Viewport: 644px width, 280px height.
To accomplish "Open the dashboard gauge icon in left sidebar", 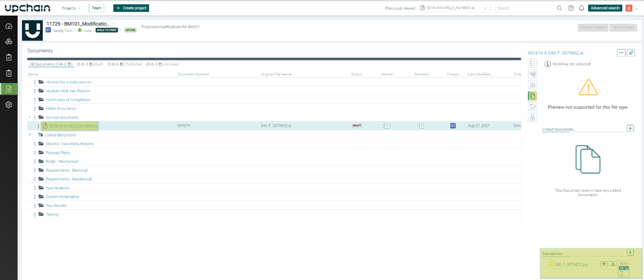I will point(9,26).
